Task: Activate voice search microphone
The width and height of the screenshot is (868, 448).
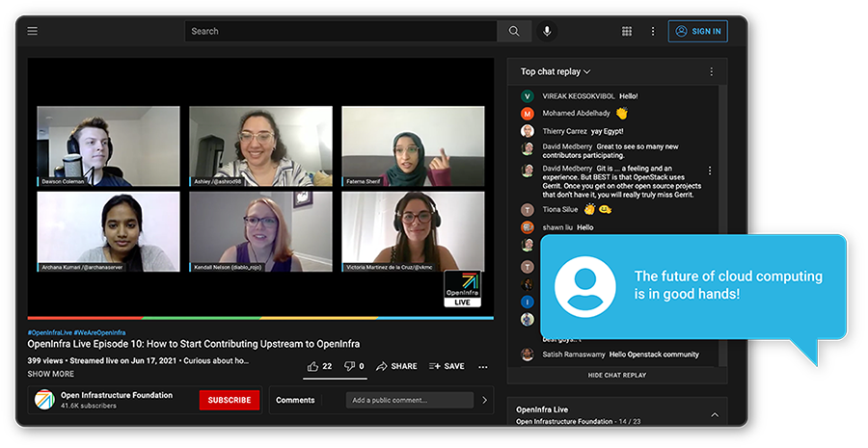Action: point(547,31)
